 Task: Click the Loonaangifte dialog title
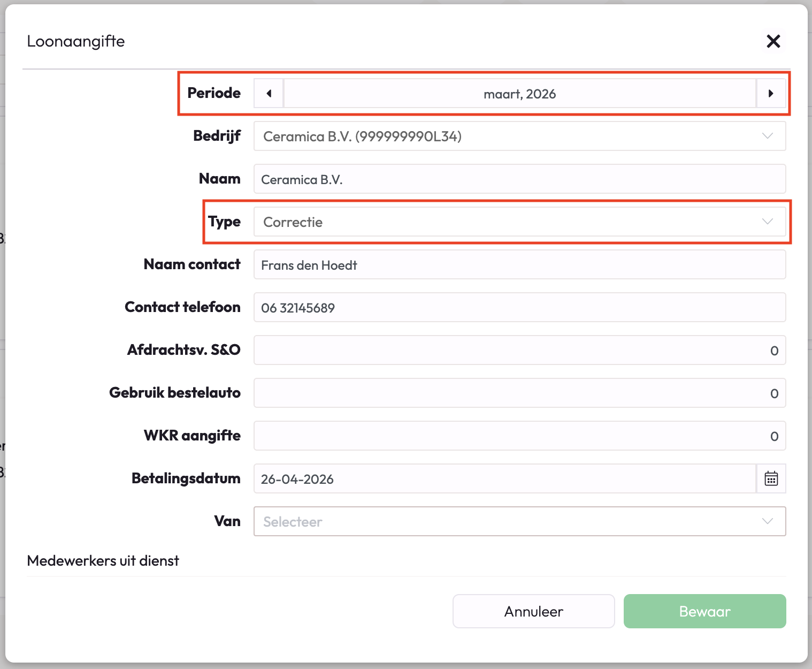pos(76,41)
